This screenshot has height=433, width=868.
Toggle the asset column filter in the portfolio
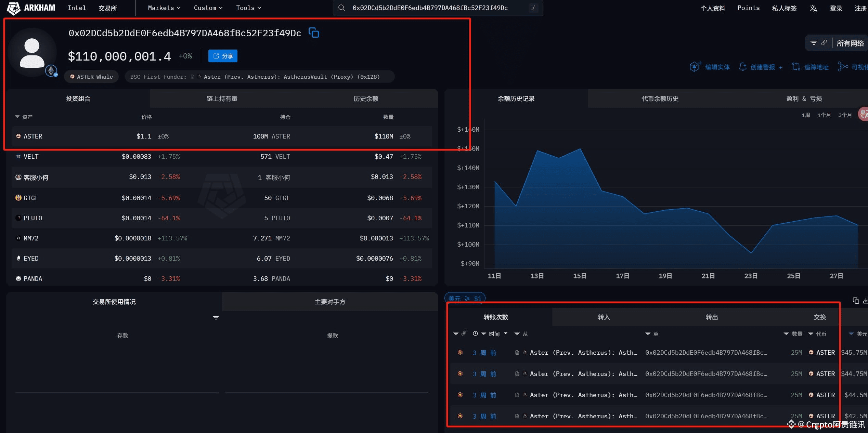(17, 117)
